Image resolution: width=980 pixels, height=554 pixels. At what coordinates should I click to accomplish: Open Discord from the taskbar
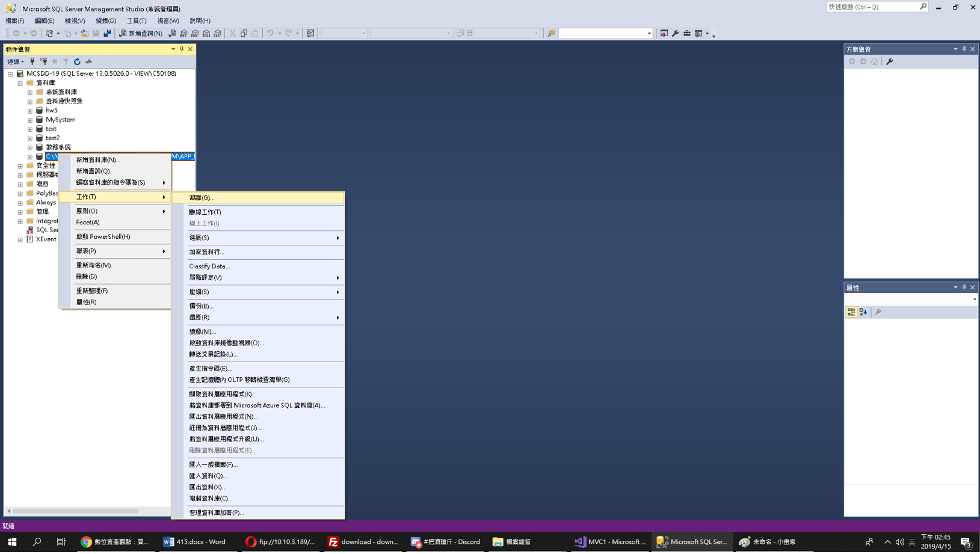pyautogui.click(x=446, y=542)
